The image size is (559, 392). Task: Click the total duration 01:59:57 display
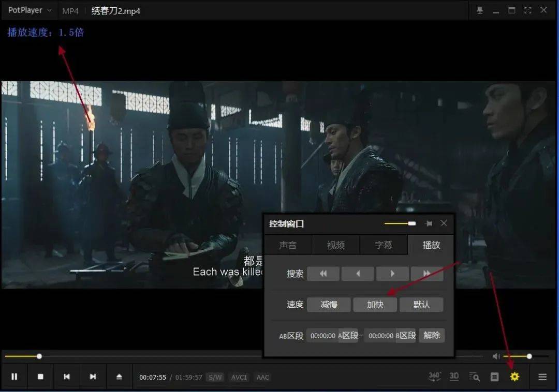(x=188, y=377)
